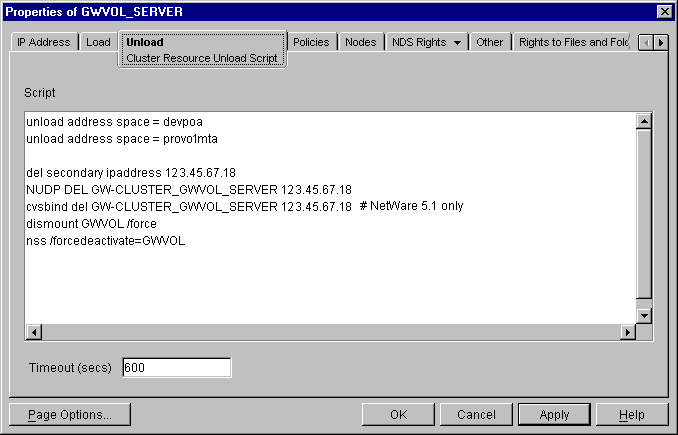Apply the unload script changes
The image size is (678, 435).
pyautogui.click(x=554, y=415)
